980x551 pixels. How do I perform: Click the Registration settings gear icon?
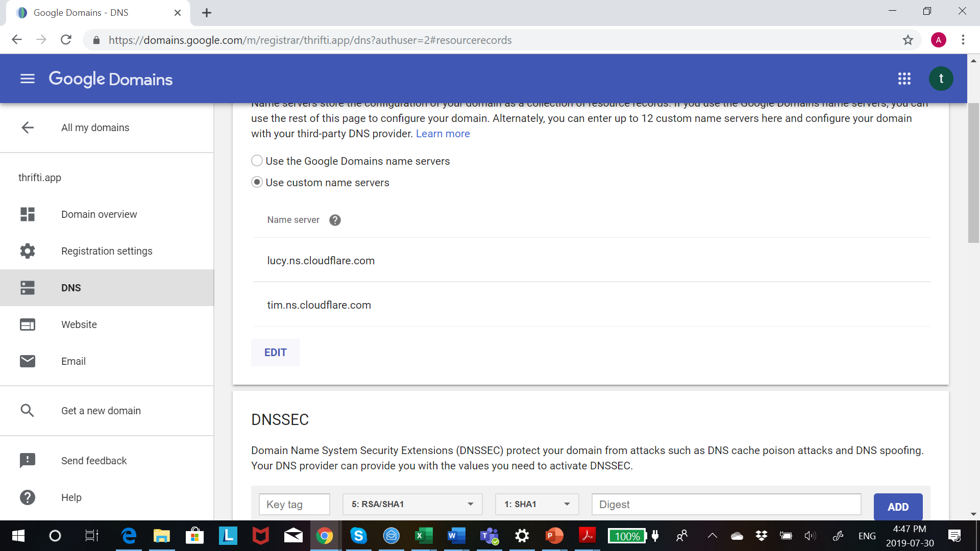28,251
